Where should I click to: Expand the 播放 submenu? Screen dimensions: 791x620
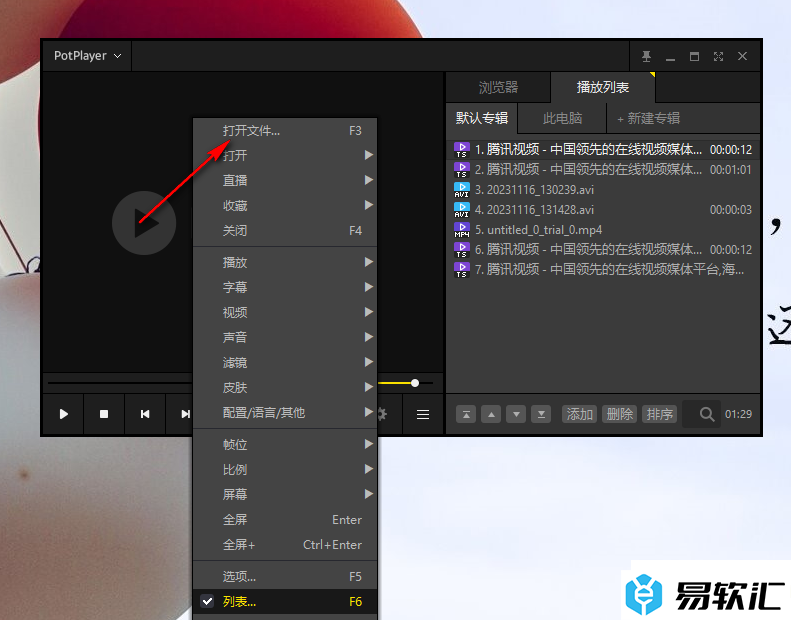285,262
